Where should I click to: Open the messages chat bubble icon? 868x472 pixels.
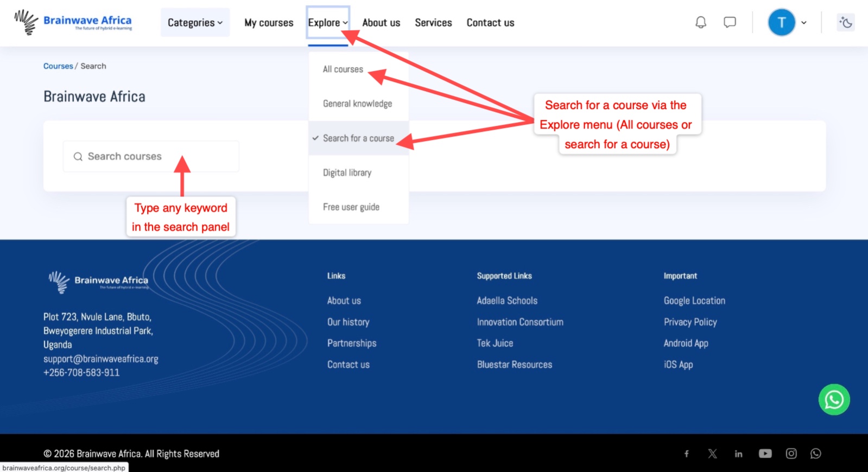730,22
